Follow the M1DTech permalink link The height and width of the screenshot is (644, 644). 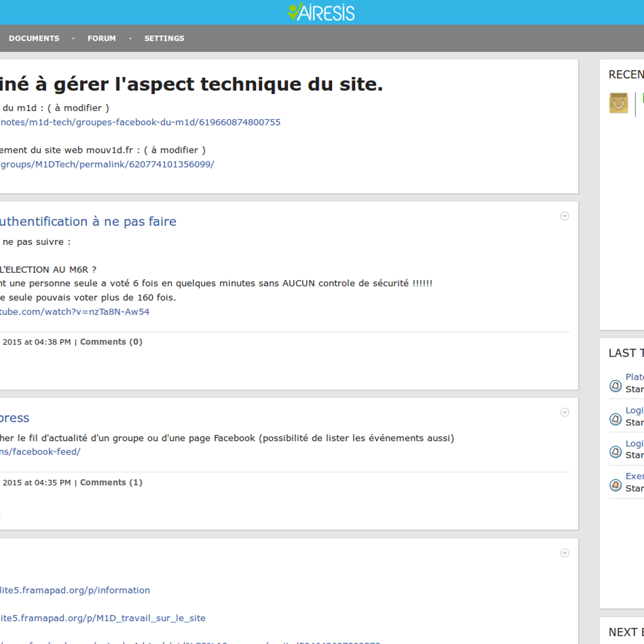pos(107,164)
